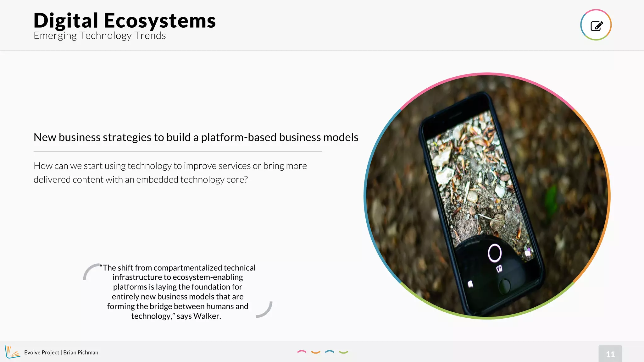Image resolution: width=644 pixels, height=362 pixels.
Task: Click the 'Evolve Project | Brian Pichman' footer text
Action: [61, 353]
